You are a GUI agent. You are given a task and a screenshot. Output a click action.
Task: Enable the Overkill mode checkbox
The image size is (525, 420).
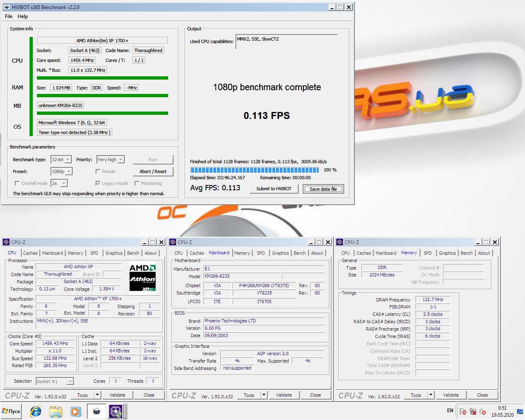point(17,183)
